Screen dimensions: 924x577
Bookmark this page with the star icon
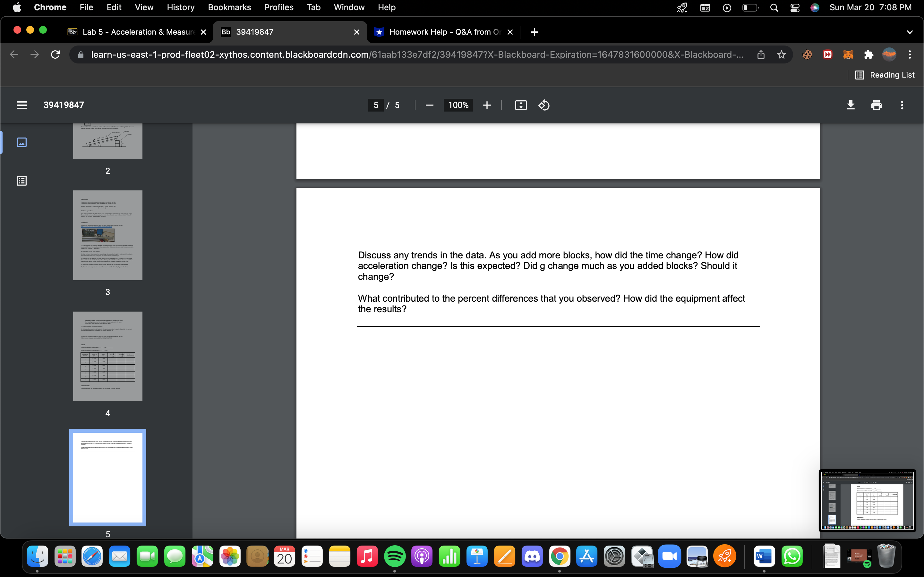(x=781, y=54)
